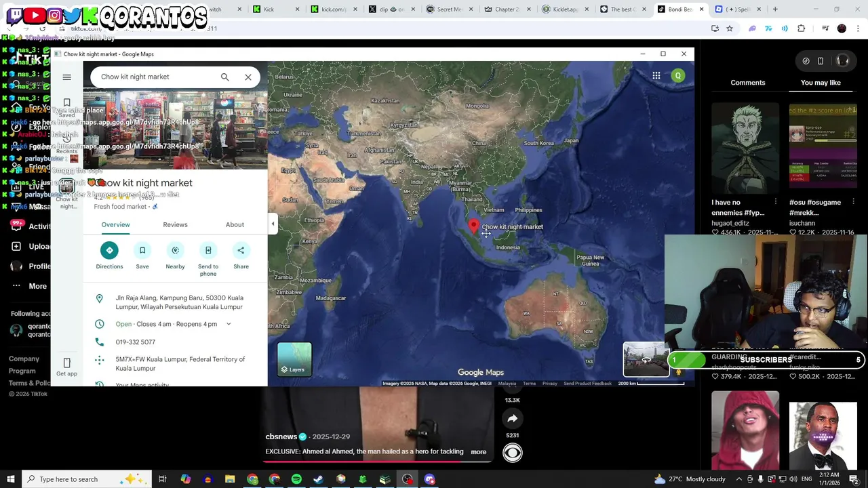Open the TikTok Comments tab
The height and width of the screenshot is (488, 868).
click(x=748, y=83)
